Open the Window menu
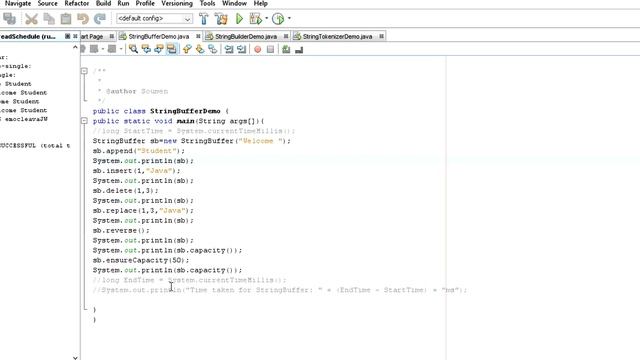Screen dimensions: 640x360 tap(234, 4)
